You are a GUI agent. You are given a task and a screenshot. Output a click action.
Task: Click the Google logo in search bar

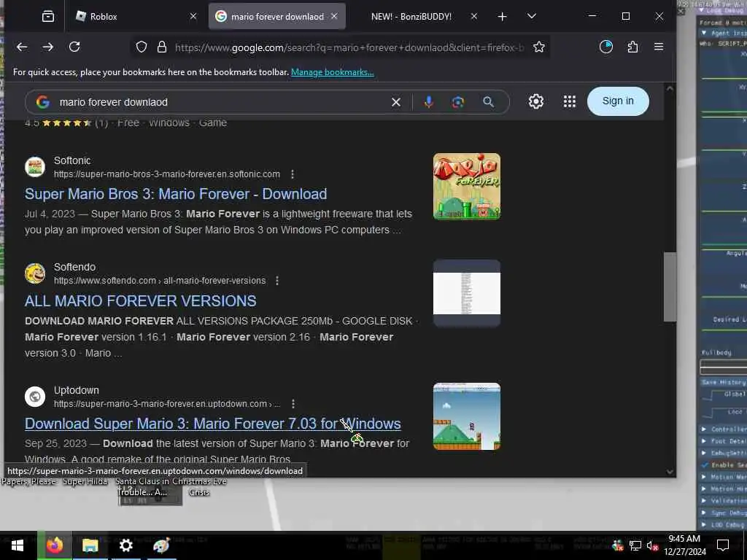pos(43,102)
